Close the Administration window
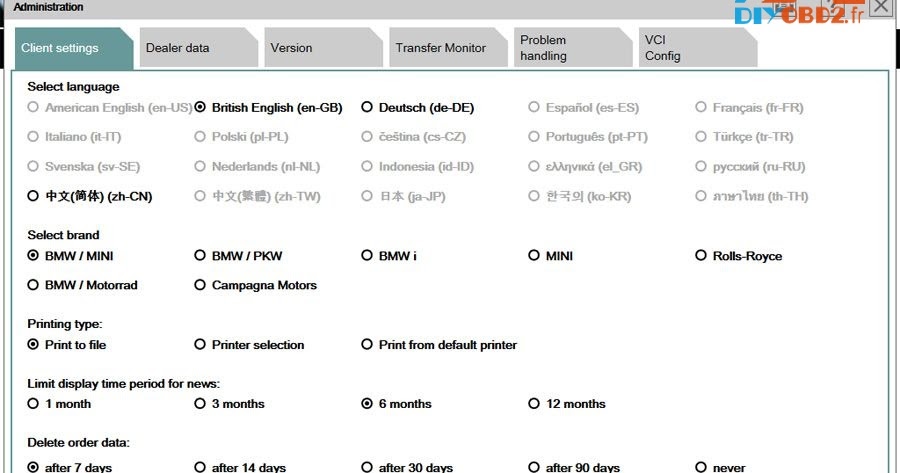Image resolution: width=900 pixels, height=473 pixels. click(880, 7)
